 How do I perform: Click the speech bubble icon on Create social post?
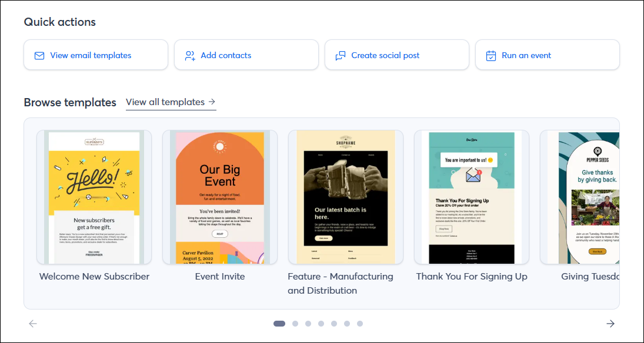[341, 55]
